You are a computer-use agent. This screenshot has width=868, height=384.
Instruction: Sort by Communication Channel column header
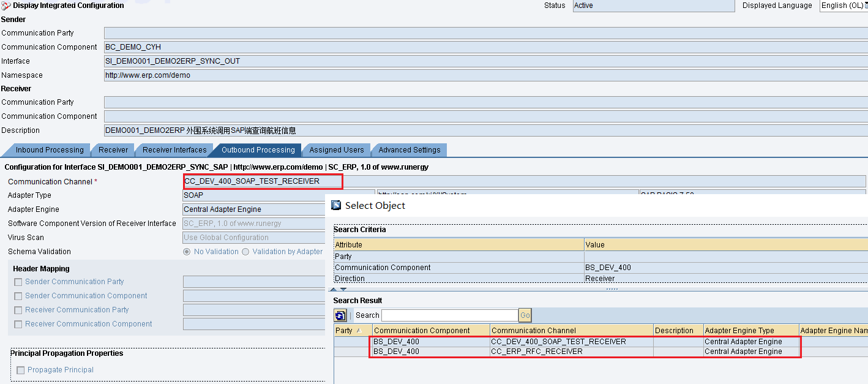point(572,331)
